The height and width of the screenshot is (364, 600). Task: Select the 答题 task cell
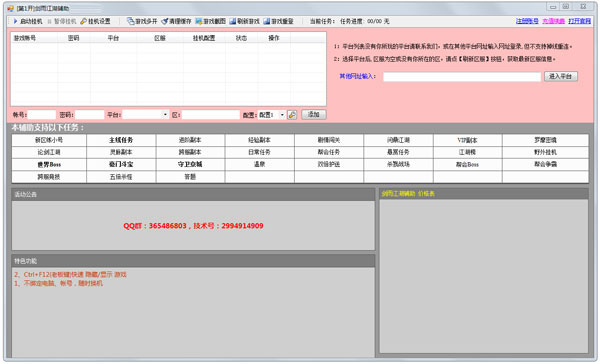point(191,177)
